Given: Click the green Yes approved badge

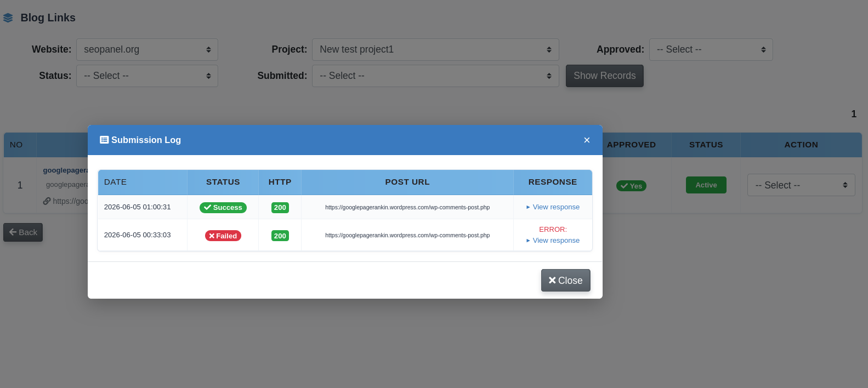Looking at the screenshot, I should (632, 186).
